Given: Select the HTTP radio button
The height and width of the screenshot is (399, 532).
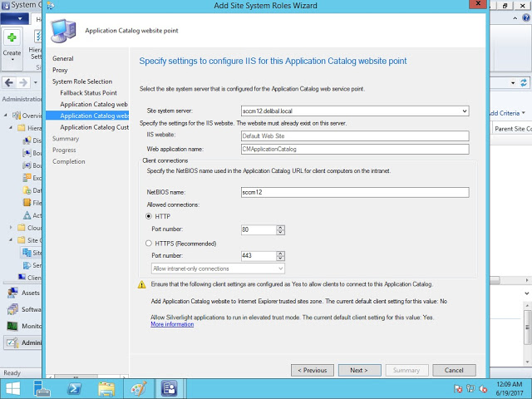Looking at the screenshot, I should pos(149,216).
